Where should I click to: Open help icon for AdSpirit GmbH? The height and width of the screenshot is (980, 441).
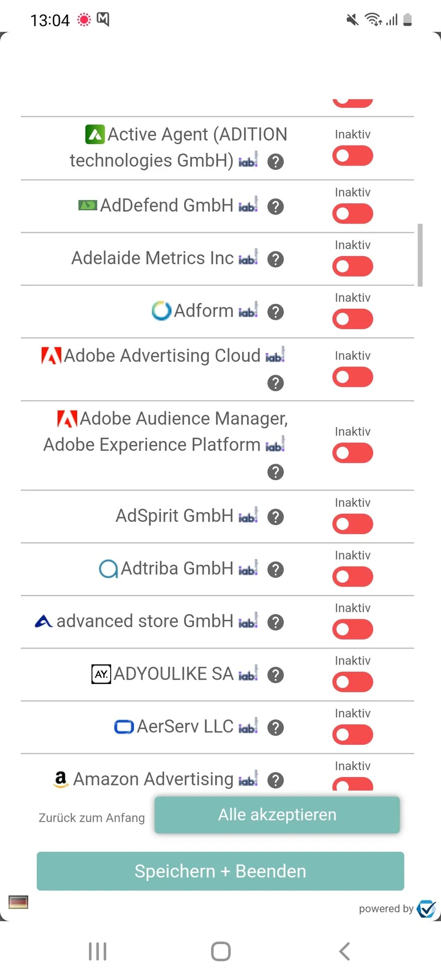275,517
